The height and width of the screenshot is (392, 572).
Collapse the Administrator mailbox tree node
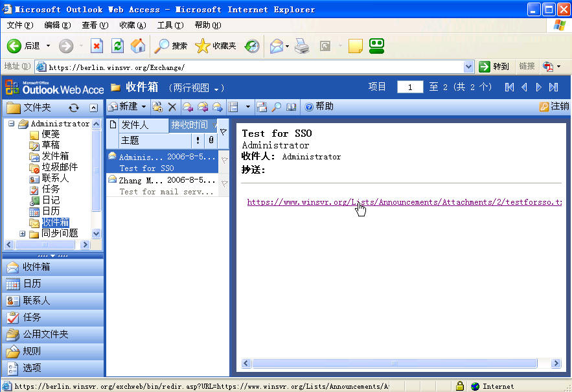(x=12, y=124)
